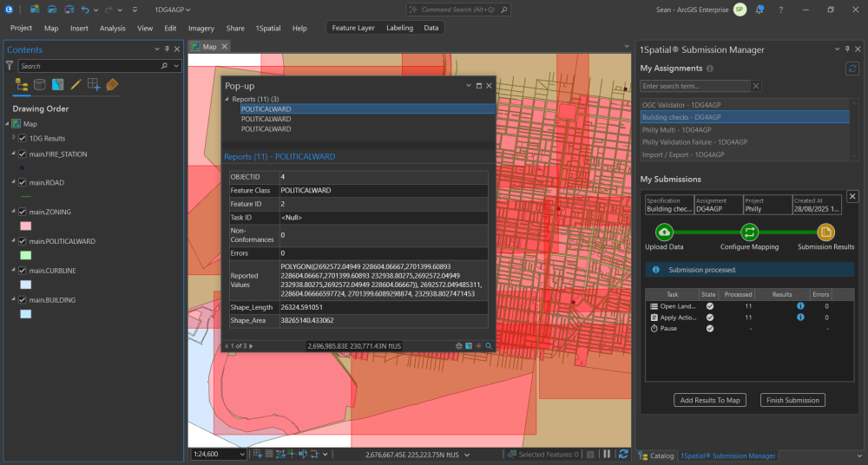Open the Project menu
The height and width of the screenshot is (465, 868).
click(x=21, y=29)
